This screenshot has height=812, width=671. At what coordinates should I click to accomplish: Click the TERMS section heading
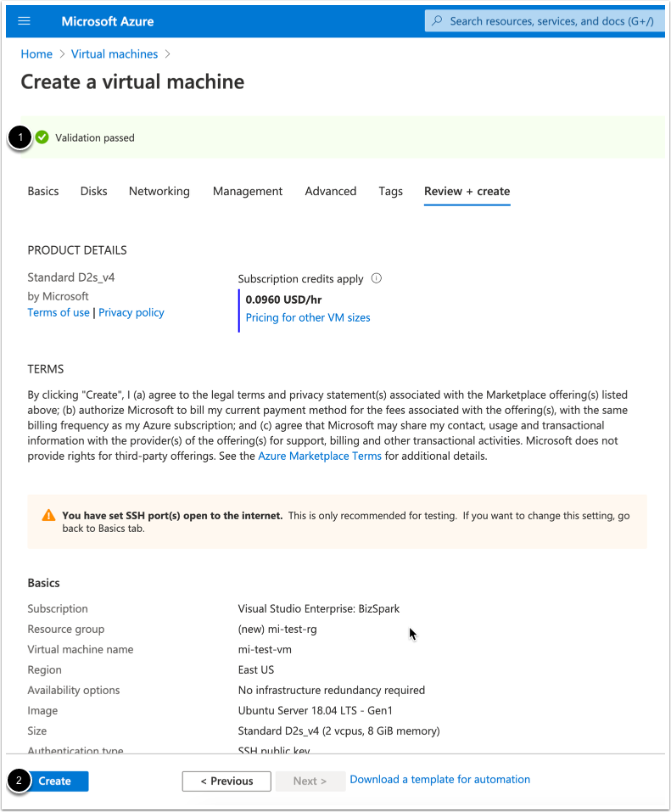click(46, 369)
